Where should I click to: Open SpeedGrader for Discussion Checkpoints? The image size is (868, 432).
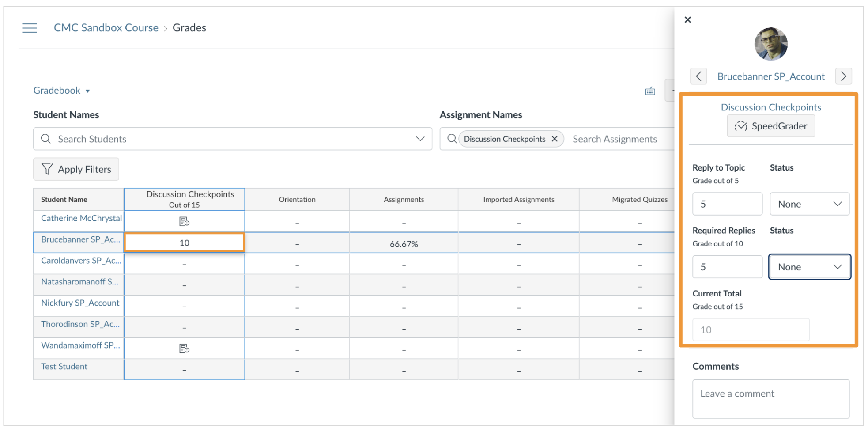[771, 126]
